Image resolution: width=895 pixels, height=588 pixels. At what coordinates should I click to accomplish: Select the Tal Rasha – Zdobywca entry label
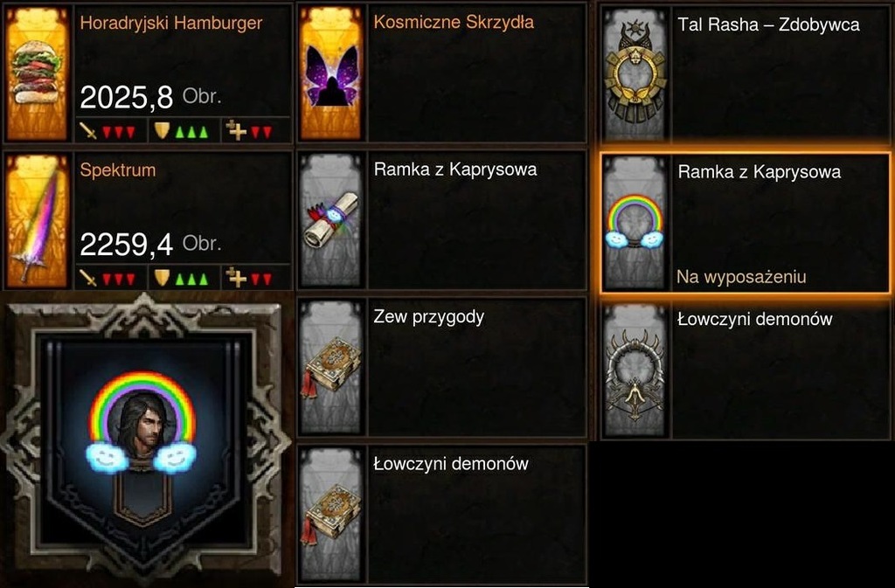pos(768,24)
